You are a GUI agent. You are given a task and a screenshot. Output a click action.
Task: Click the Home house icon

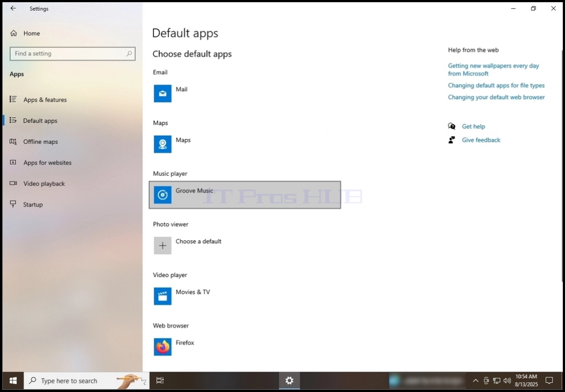(x=14, y=33)
